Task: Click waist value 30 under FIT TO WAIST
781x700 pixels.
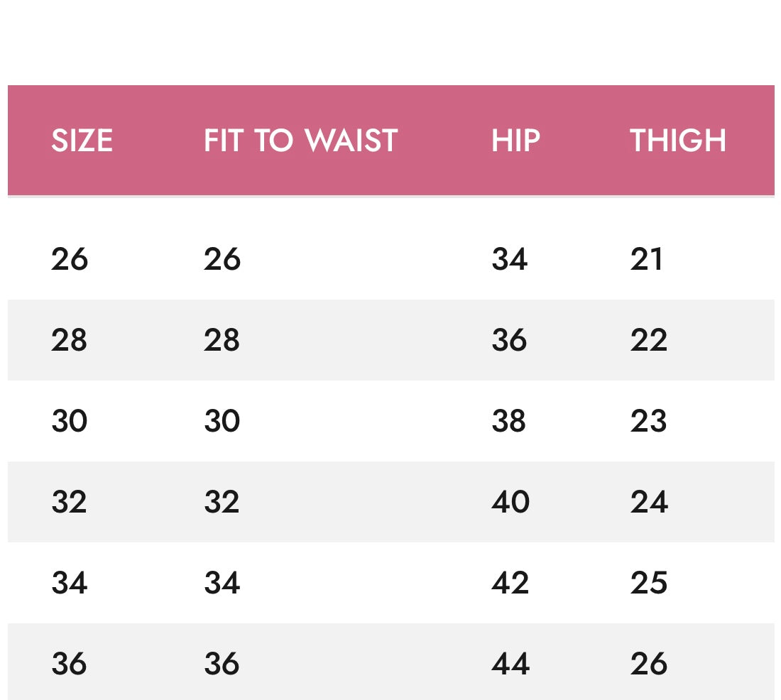Action: click(222, 421)
